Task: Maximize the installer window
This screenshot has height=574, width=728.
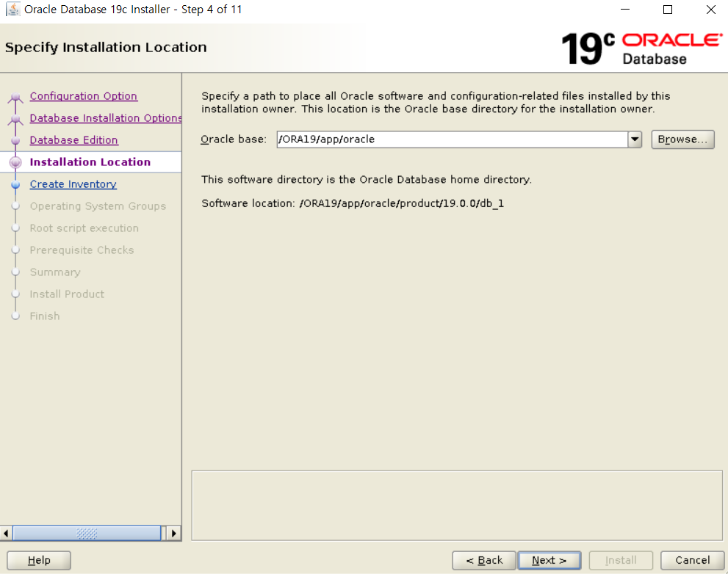Action: (668, 10)
